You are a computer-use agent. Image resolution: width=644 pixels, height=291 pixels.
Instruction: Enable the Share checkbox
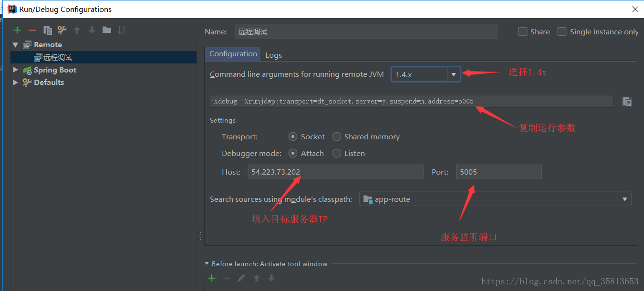(523, 31)
